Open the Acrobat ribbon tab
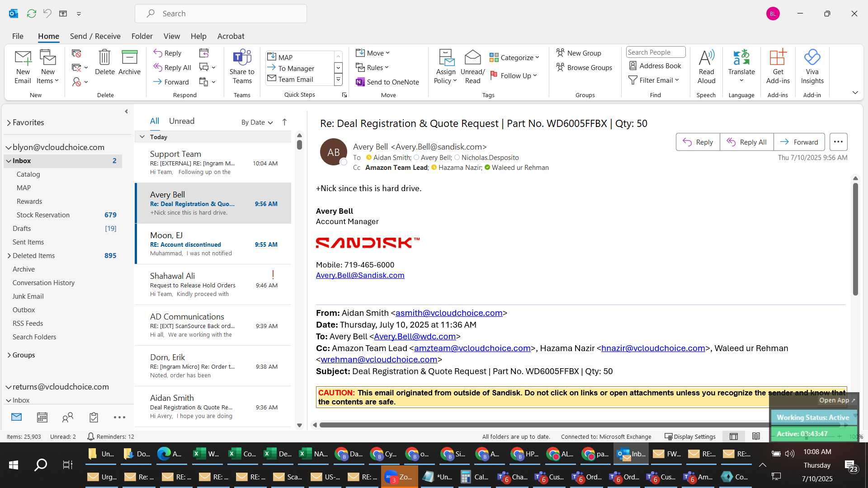Viewport: 868px width, 488px height. tap(231, 36)
